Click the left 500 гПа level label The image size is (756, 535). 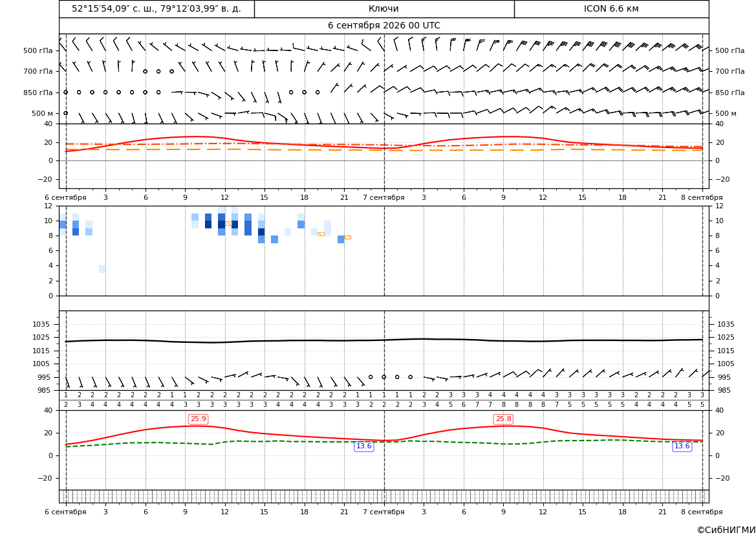point(38,50)
